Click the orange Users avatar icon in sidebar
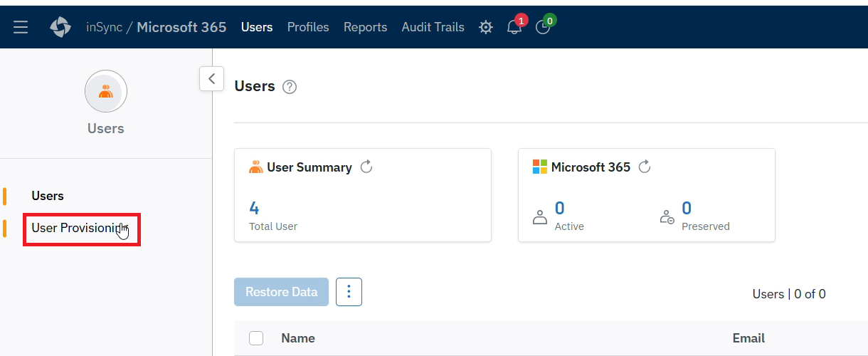 tap(106, 91)
